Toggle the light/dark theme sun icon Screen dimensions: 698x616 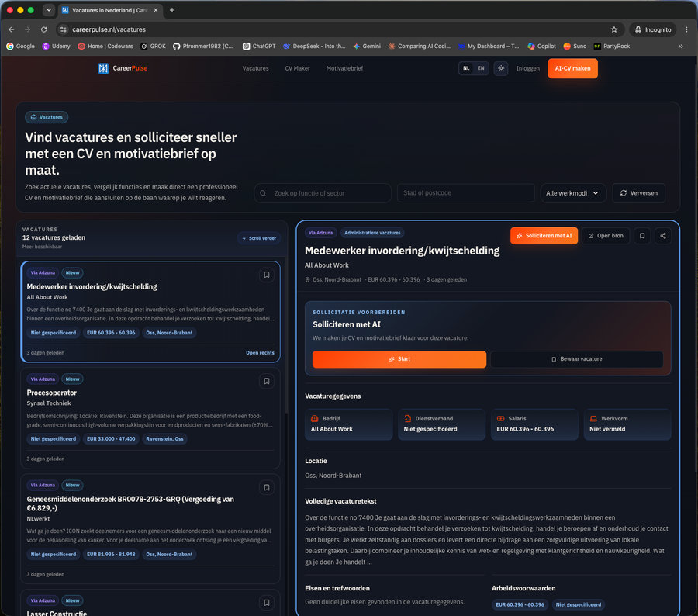(x=501, y=68)
